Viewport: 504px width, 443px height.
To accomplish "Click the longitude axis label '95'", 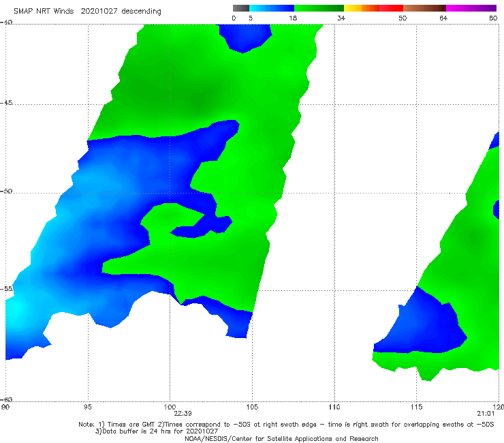I will click(87, 408).
